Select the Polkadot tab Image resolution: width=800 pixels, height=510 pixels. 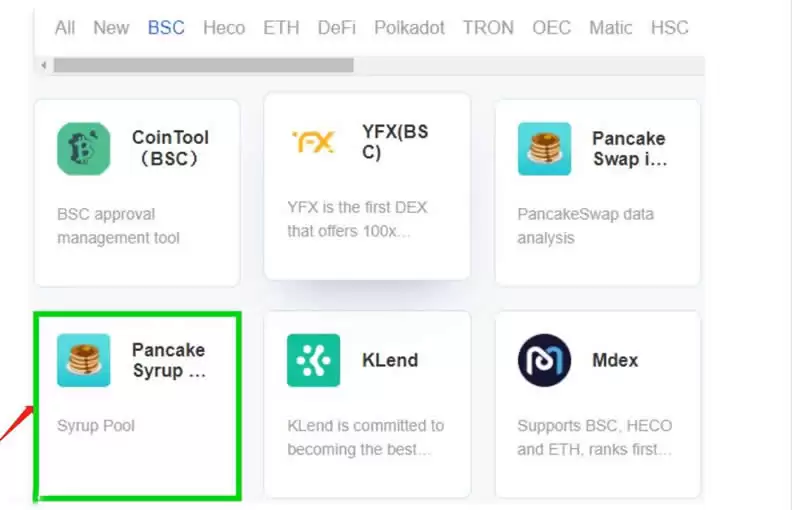[x=409, y=28]
